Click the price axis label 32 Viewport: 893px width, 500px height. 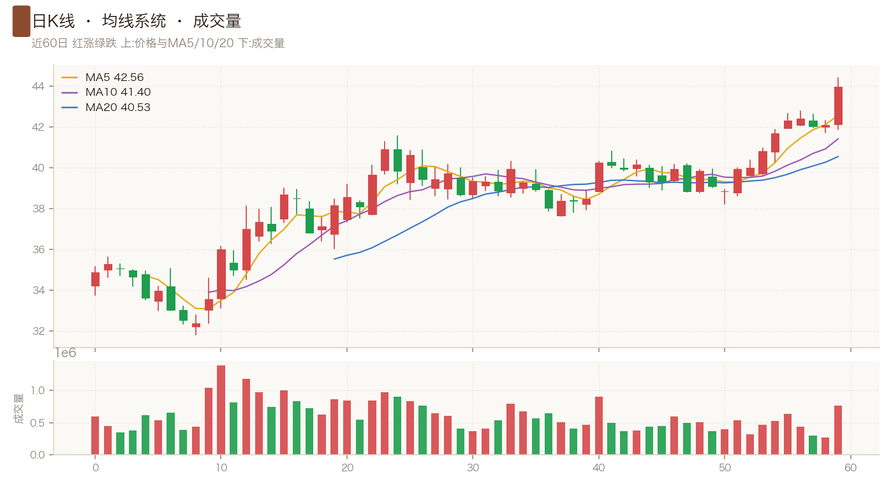(x=38, y=331)
